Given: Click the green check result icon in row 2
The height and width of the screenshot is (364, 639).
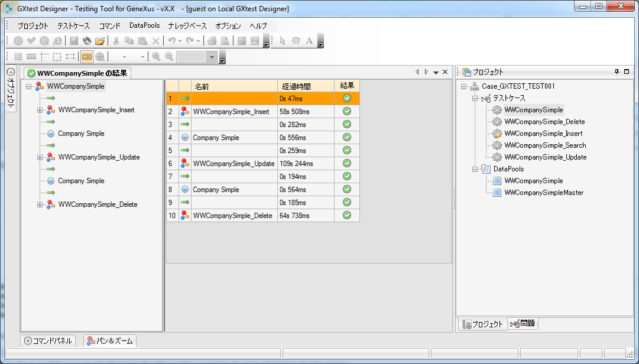Looking at the screenshot, I should pyautogui.click(x=347, y=111).
